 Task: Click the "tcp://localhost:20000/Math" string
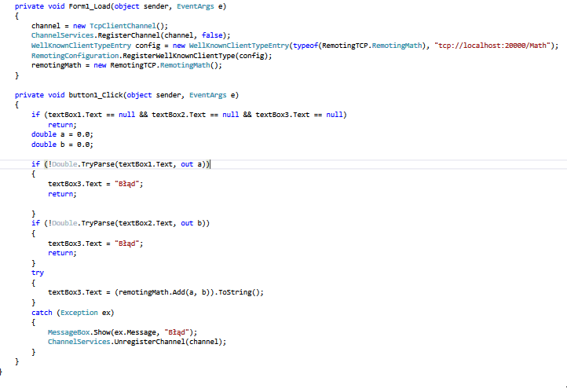[x=492, y=46]
